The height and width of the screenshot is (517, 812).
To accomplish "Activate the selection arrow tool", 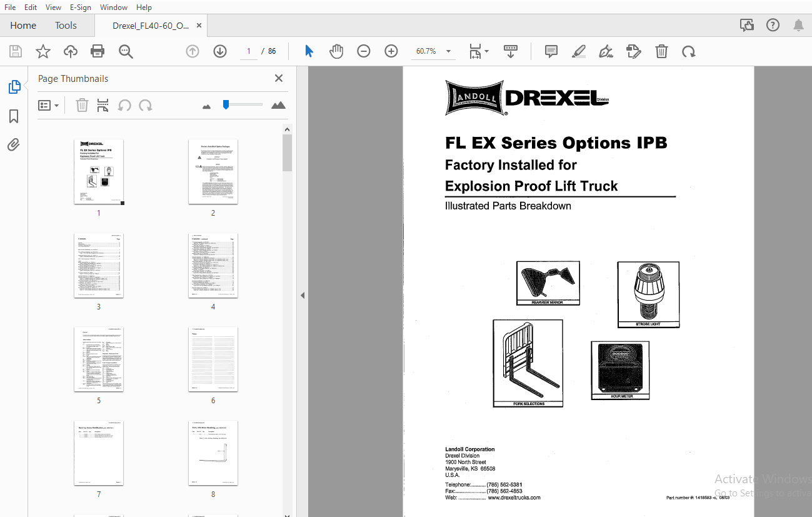I will click(309, 51).
